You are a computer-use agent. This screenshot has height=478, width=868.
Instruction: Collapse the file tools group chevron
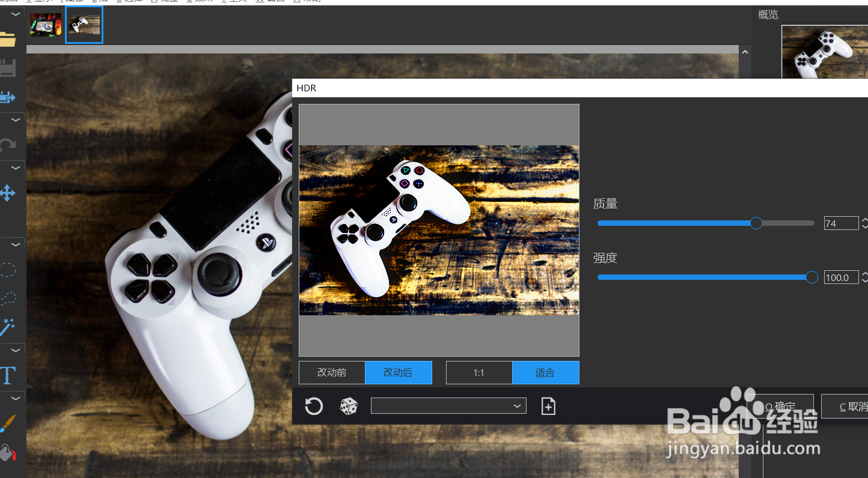point(16,14)
